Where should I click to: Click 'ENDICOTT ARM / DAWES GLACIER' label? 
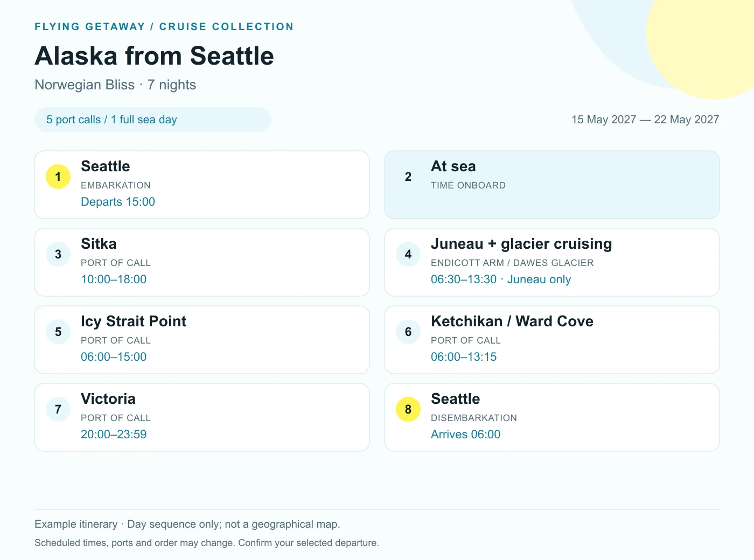point(512,263)
